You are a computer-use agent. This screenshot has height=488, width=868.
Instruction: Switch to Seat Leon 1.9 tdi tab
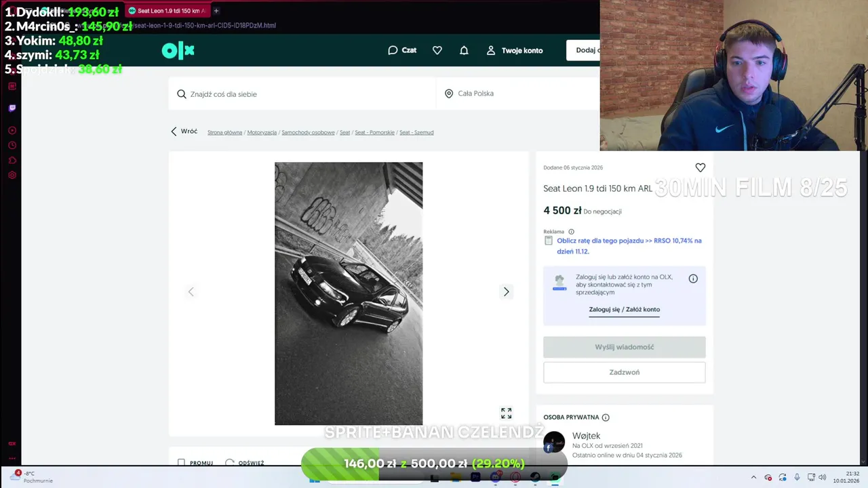167,11
